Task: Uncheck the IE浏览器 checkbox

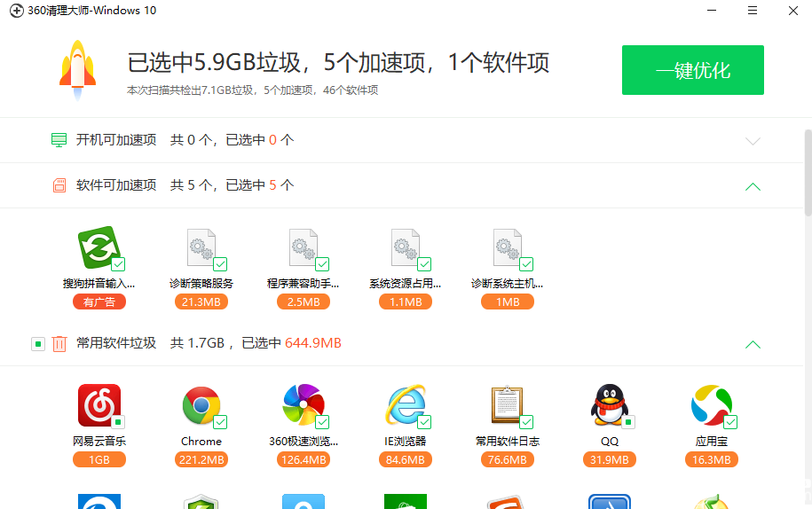Action: coord(424,422)
